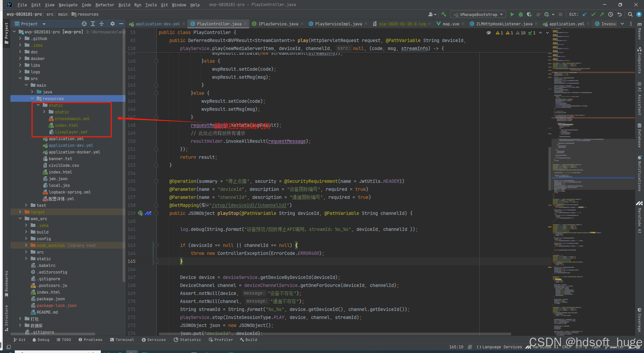Open Search Everywhere magnifier icon

coord(630,14)
